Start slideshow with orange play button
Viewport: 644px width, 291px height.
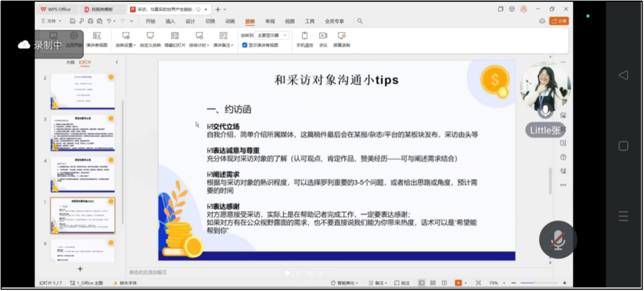(x=458, y=283)
